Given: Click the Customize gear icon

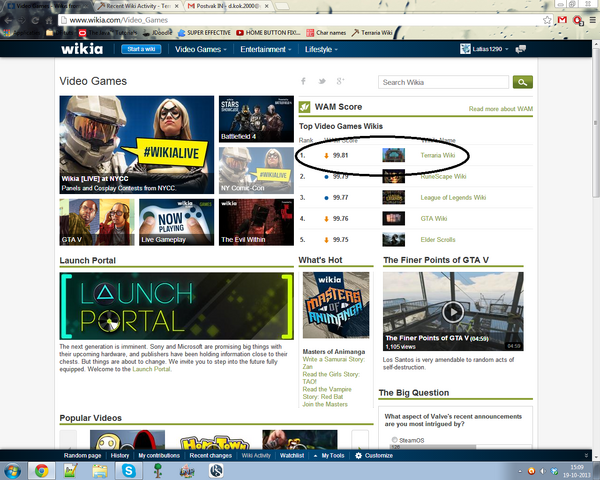Looking at the screenshot, I should click(358, 456).
